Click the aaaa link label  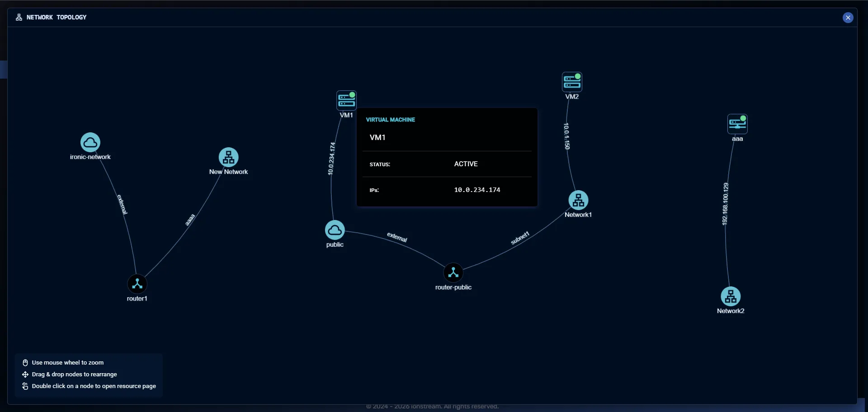point(190,220)
